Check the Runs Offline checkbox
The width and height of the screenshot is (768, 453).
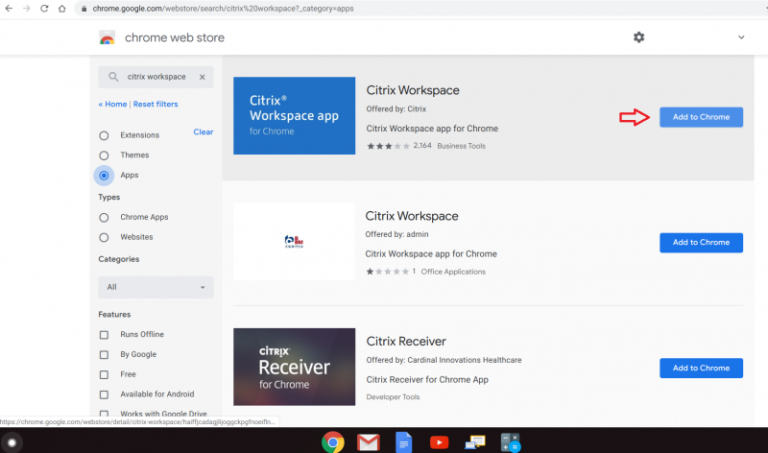104,335
